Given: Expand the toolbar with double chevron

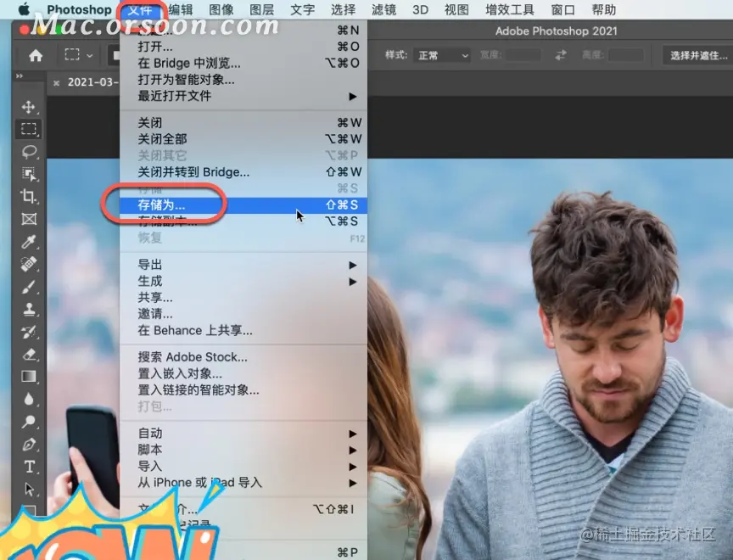Looking at the screenshot, I should (x=20, y=76).
